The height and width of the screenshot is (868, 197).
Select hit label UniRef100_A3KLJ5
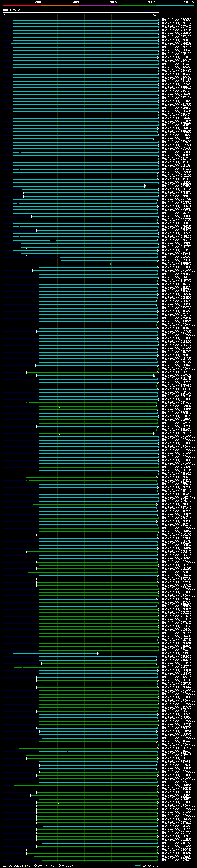177,277
